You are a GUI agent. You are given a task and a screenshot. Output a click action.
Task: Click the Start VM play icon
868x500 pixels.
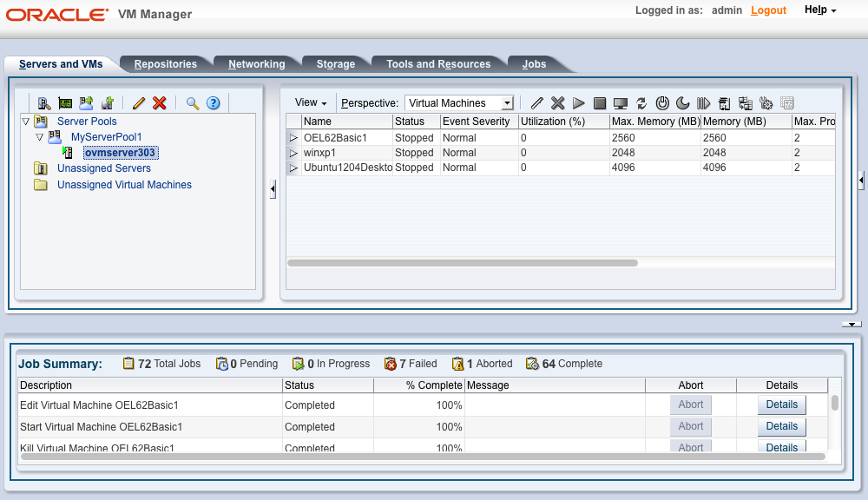[x=578, y=103]
